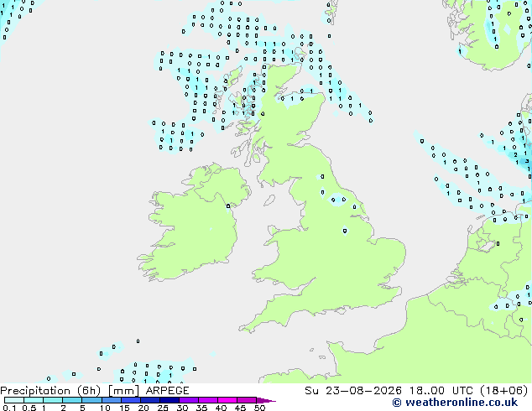532x411 pixels.
Task: Click the "(18+06)" forecast offset text
Action: tap(504, 391)
